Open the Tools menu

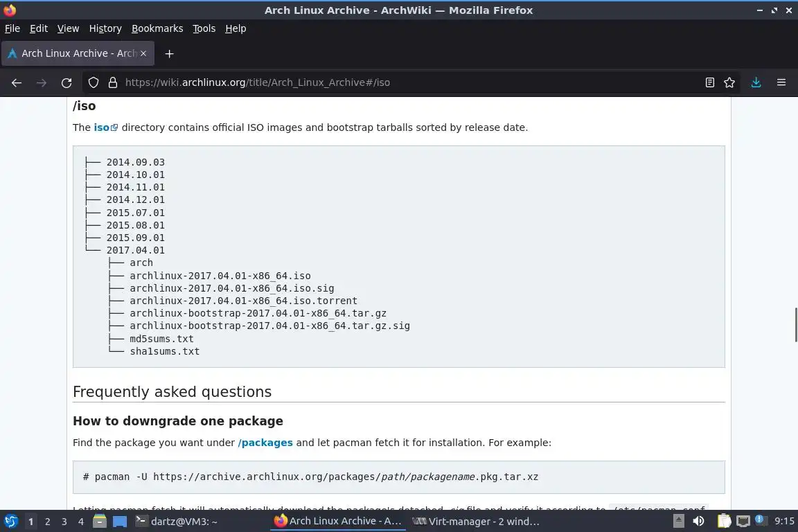[204, 28]
